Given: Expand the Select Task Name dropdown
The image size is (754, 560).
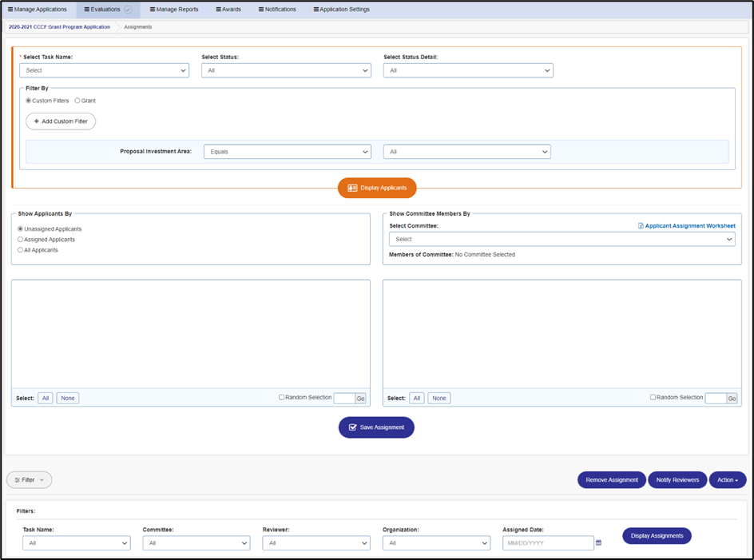Looking at the screenshot, I should coord(105,70).
